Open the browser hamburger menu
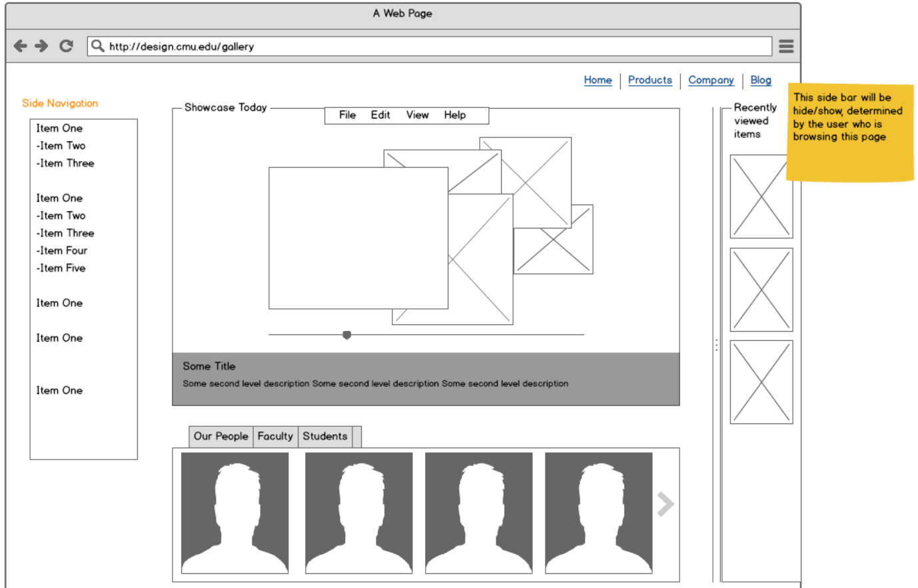918x588 pixels. [x=786, y=46]
